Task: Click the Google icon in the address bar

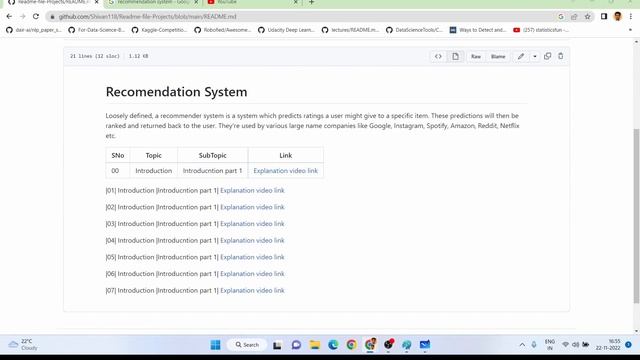Action: [560, 16]
